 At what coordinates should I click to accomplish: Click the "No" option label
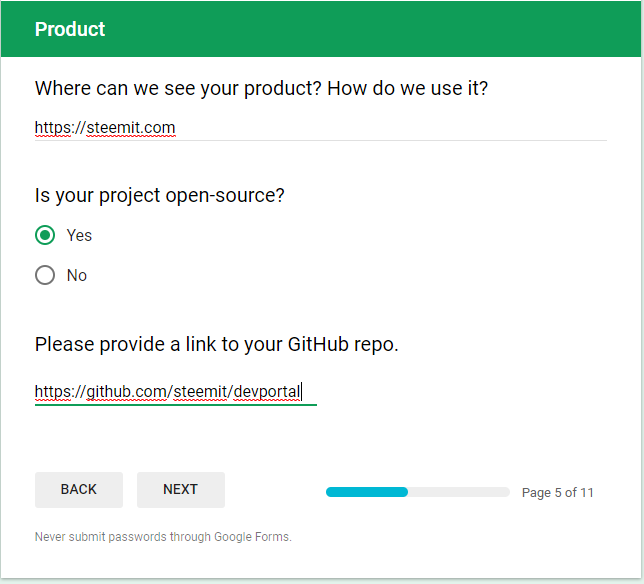[77, 275]
